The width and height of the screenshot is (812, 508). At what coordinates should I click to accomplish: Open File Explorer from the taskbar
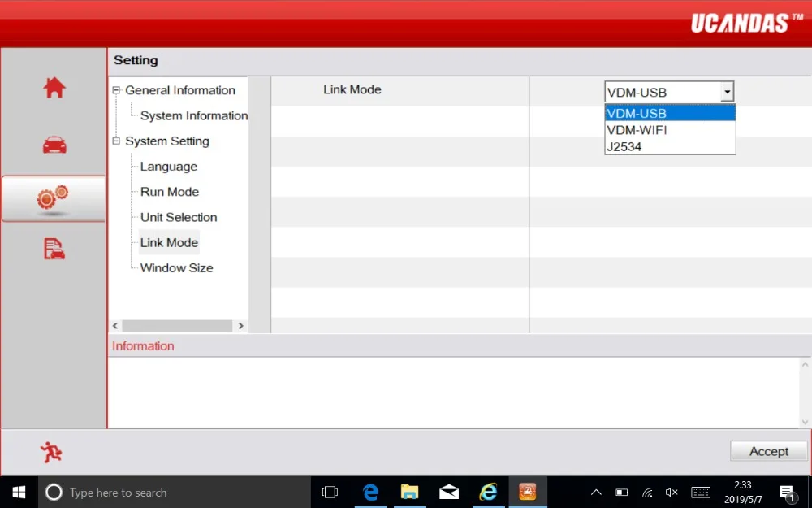(409, 492)
